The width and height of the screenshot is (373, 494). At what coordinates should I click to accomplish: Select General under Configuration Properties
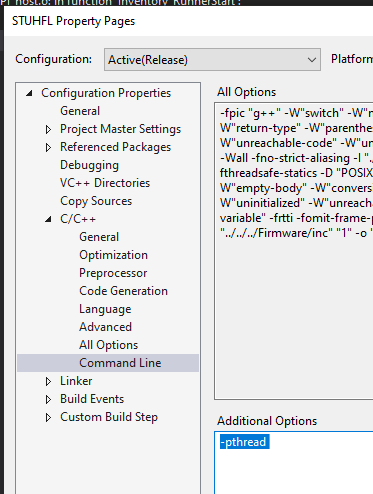point(80,111)
